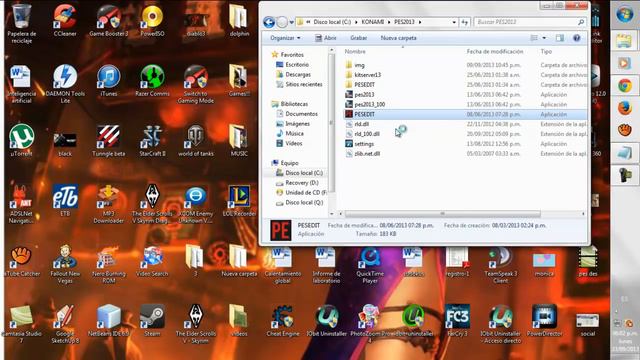Click the Tunngle beta desktop icon
This screenshot has height=360, width=640.
click(x=109, y=140)
